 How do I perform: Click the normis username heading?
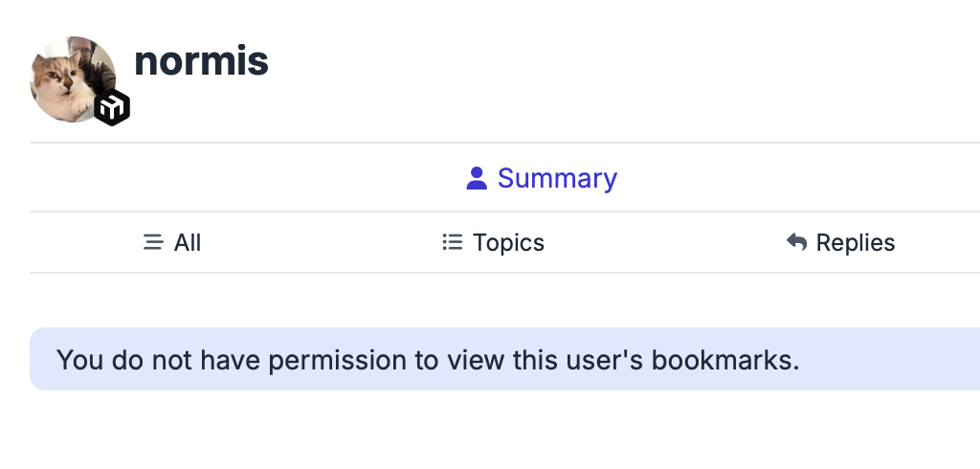pos(201,61)
